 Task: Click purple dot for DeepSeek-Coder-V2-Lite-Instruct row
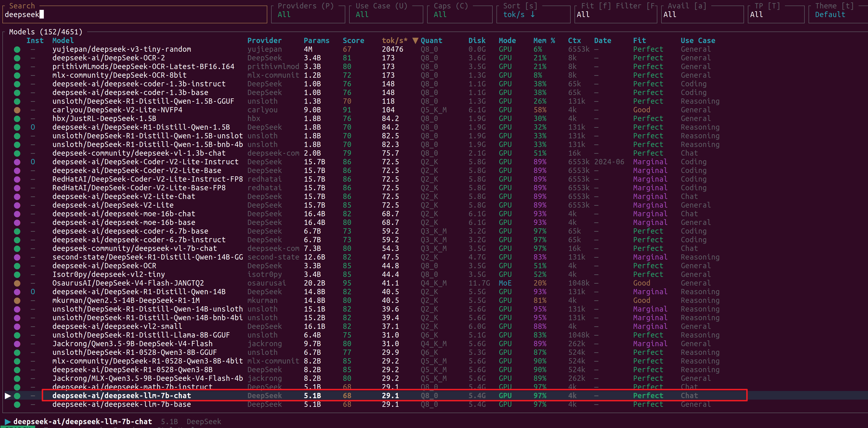(17, 162)
